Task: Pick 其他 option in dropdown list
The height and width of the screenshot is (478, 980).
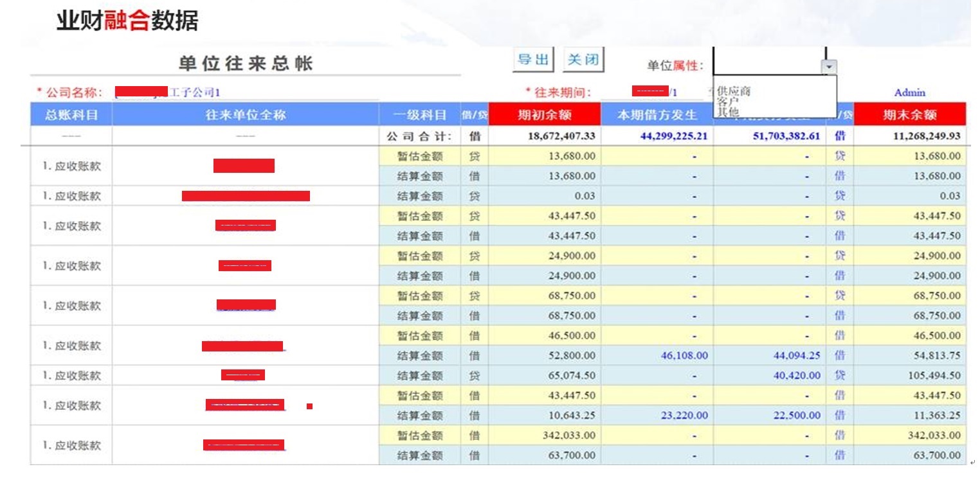Action: click(728, 112)
